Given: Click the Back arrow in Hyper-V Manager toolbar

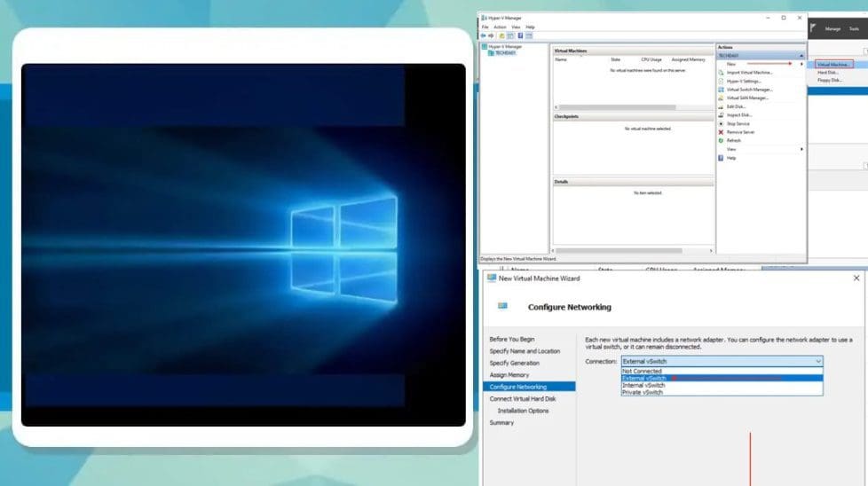Looking at the screenshot, I should click(484, 35).
